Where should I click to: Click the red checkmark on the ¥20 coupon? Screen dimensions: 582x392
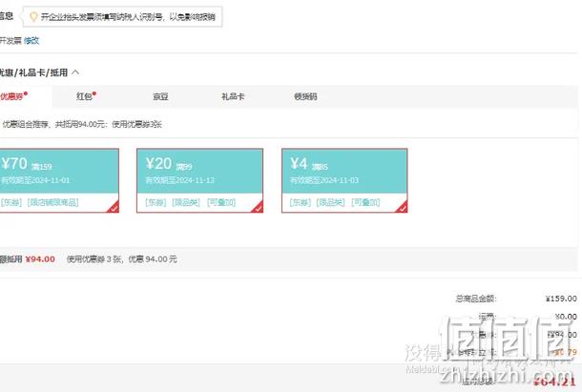[258, 208]
